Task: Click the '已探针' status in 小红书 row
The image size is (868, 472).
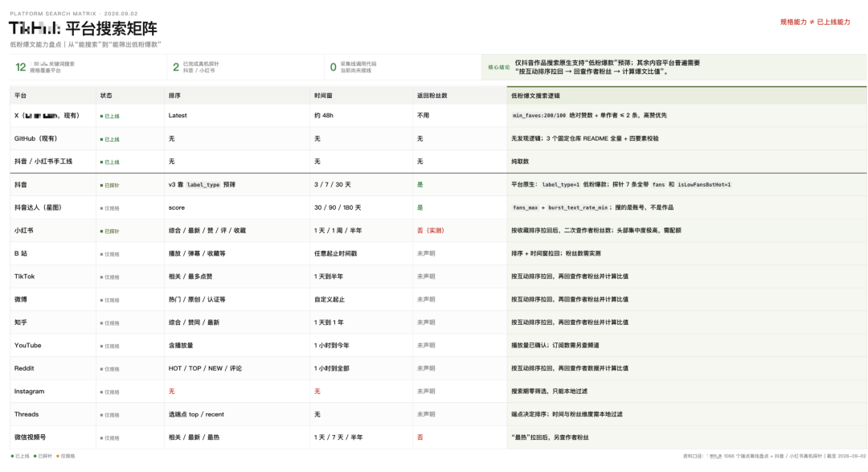Action: [x=109, y=231]
